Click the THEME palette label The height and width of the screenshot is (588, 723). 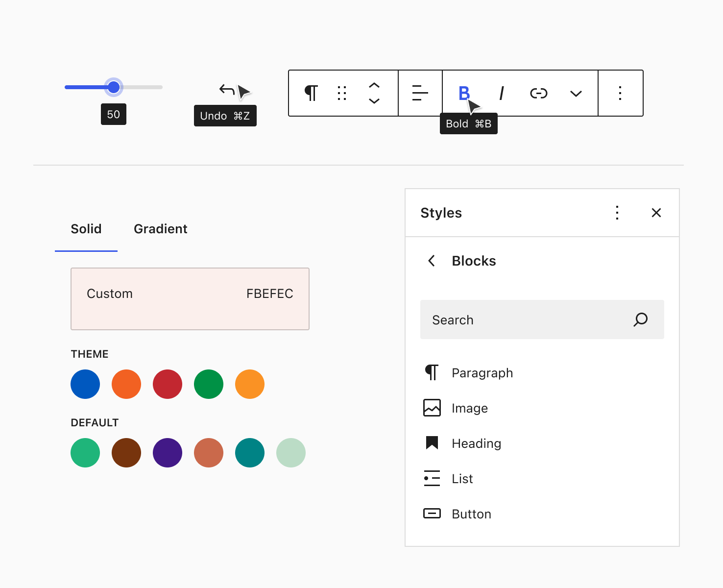pos(90,354)
